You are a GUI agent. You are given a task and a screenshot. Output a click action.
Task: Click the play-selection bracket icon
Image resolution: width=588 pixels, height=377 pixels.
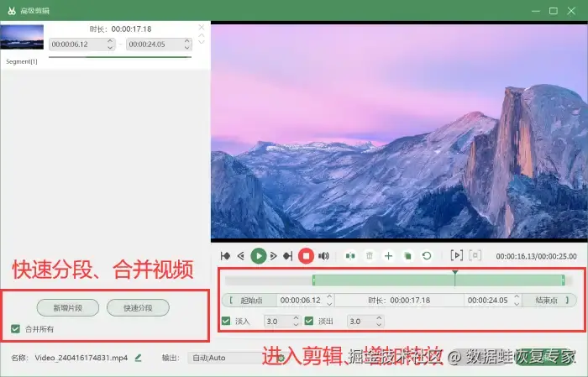456,255
